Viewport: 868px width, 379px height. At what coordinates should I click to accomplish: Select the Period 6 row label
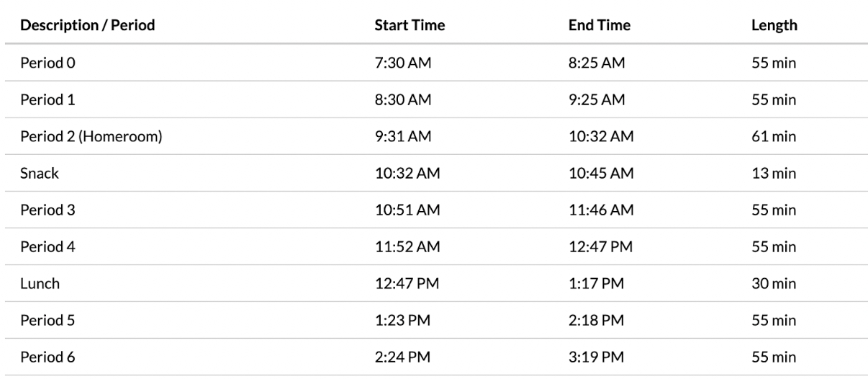tap(48, 357)
